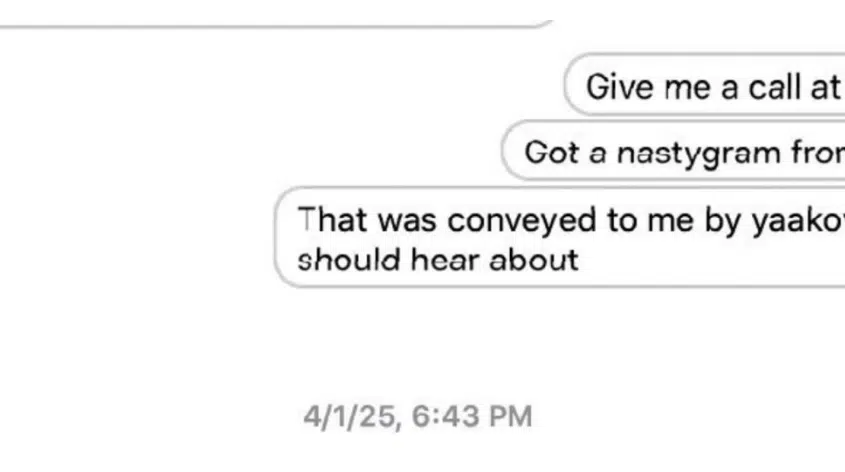Click the partially visible bubble outline at top

coord(276,24)
